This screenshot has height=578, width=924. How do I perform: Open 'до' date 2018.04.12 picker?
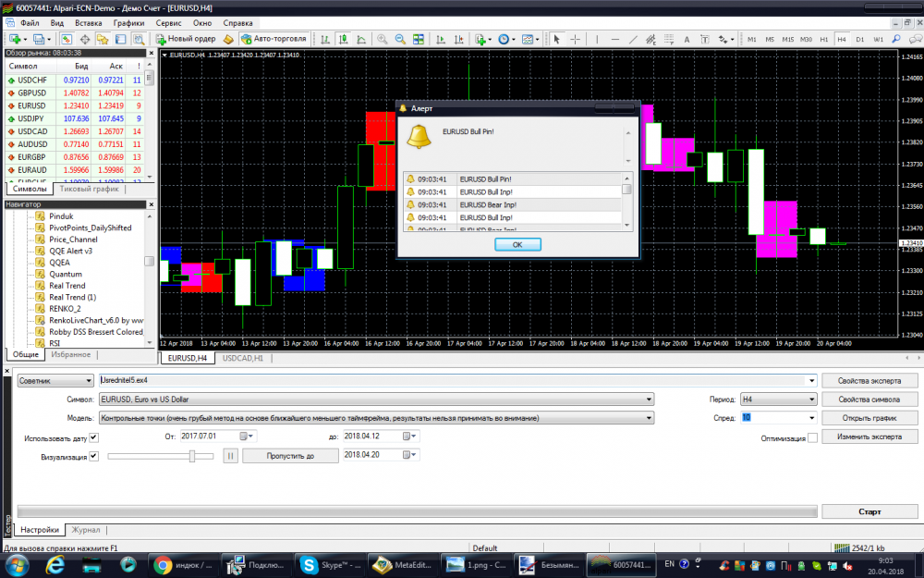tap(410, 437)
